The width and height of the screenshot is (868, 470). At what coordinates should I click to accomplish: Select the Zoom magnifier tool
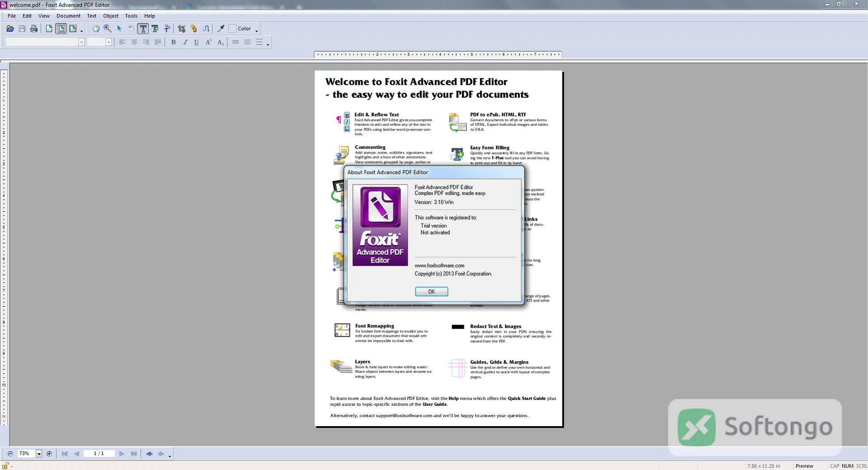(x=108, y=28)
